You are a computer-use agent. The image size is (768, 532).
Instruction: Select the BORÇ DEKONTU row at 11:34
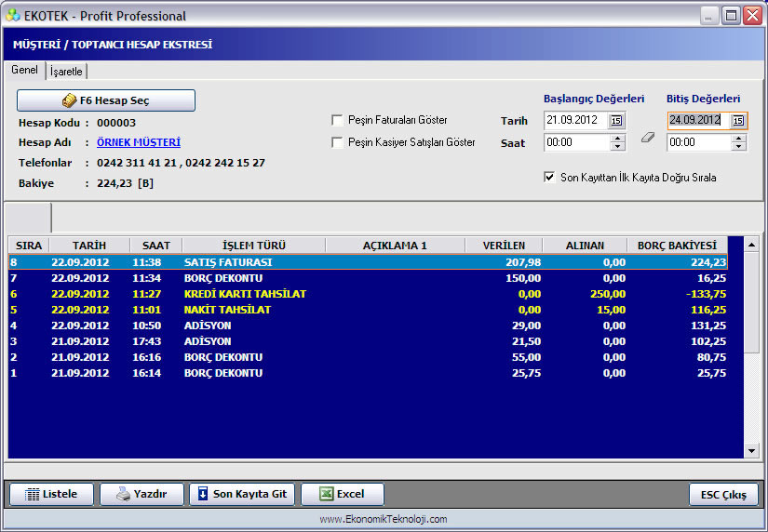coord(368,278)
